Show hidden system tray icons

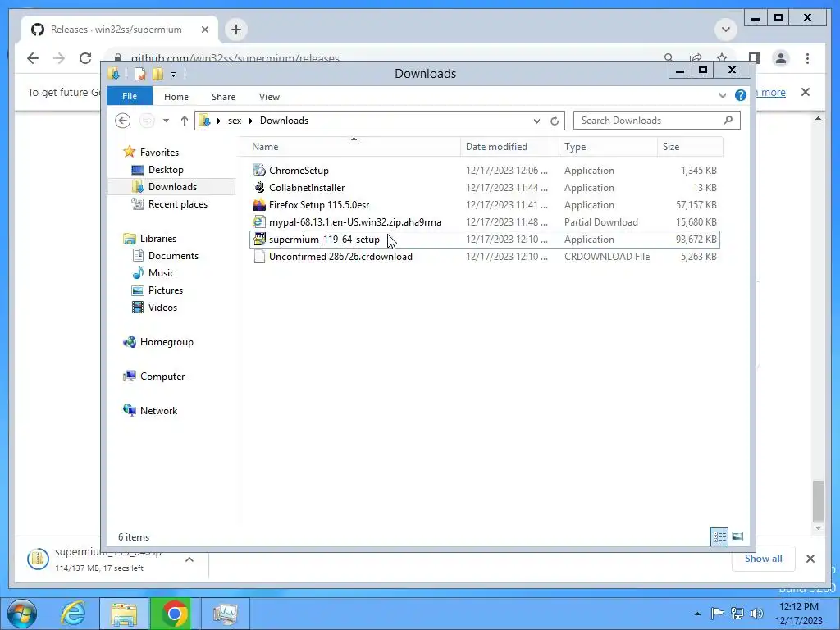click(x=697, y=614)
